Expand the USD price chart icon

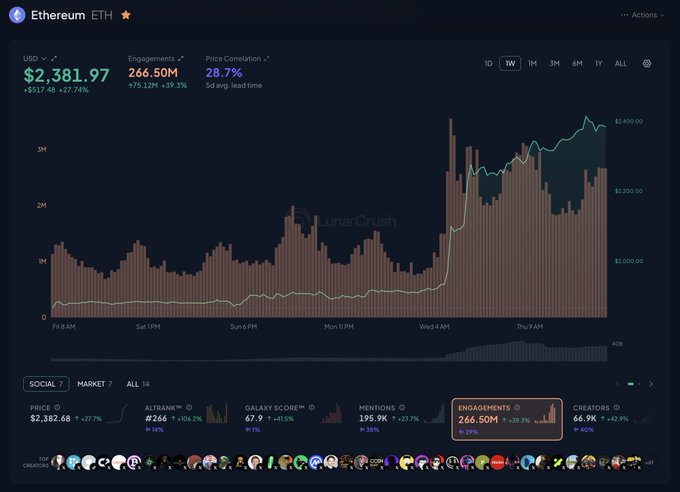[x=54, y=58]
